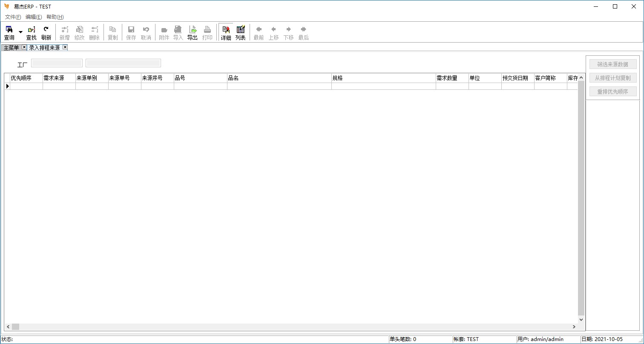Click the 新增 (Add) toolbar icon
The image size is (644, 344).
click(x=64, y=33)
